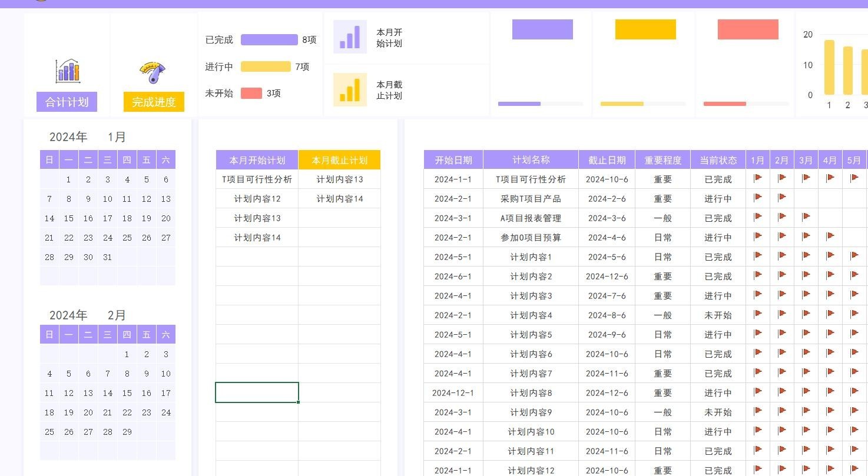Select day 29 in the February calendar

[127, 432]
